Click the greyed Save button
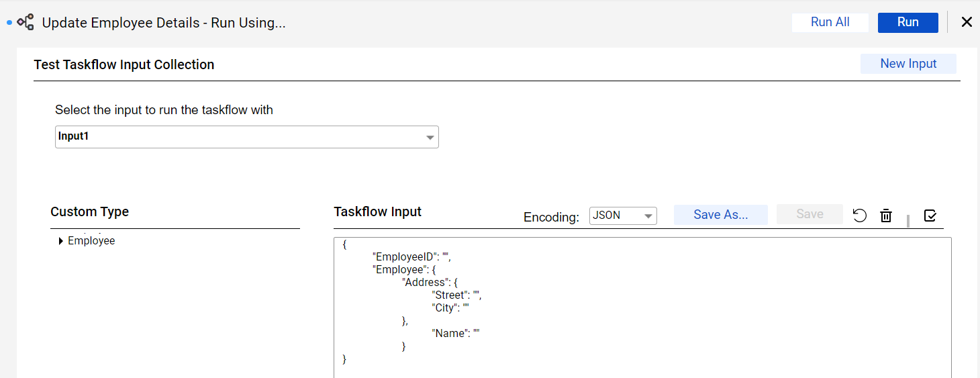This screenshot has width=980, height=378. (x=810, y=214)
